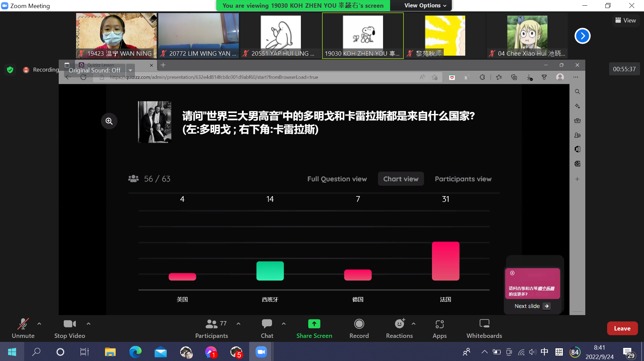Open the browser Downloads icon
The image size is (644, 361).
[529, 77]
